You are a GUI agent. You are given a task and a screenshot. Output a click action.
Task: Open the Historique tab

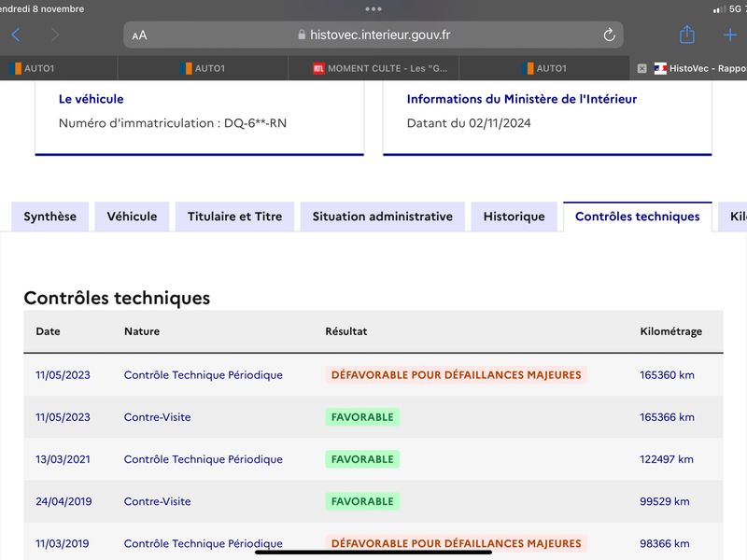(514, 217)
